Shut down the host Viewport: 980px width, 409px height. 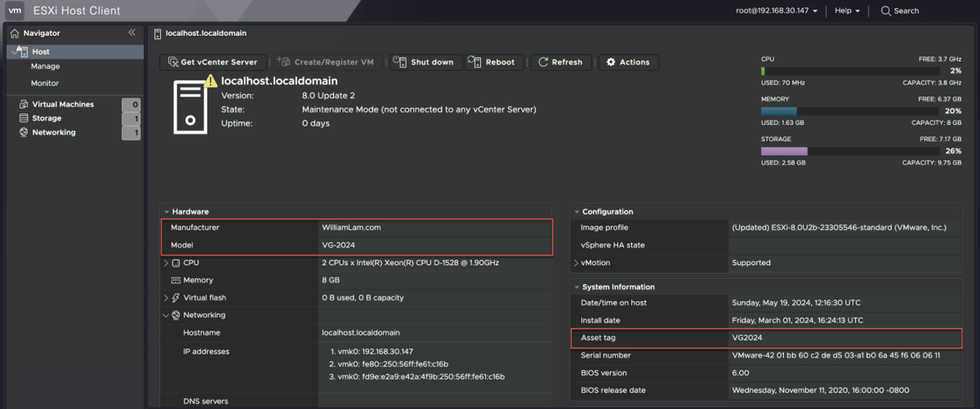coord(425,62)
